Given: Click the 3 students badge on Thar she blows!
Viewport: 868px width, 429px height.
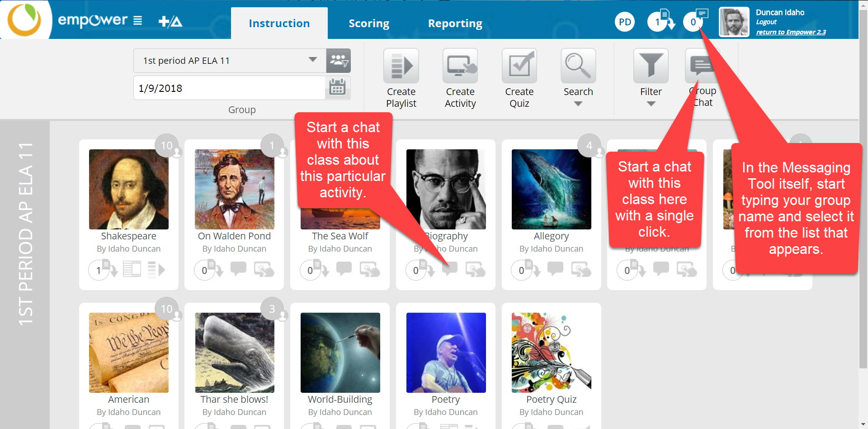Looking at the screenshot, I should pyautogui.click(x=273, y=309).
